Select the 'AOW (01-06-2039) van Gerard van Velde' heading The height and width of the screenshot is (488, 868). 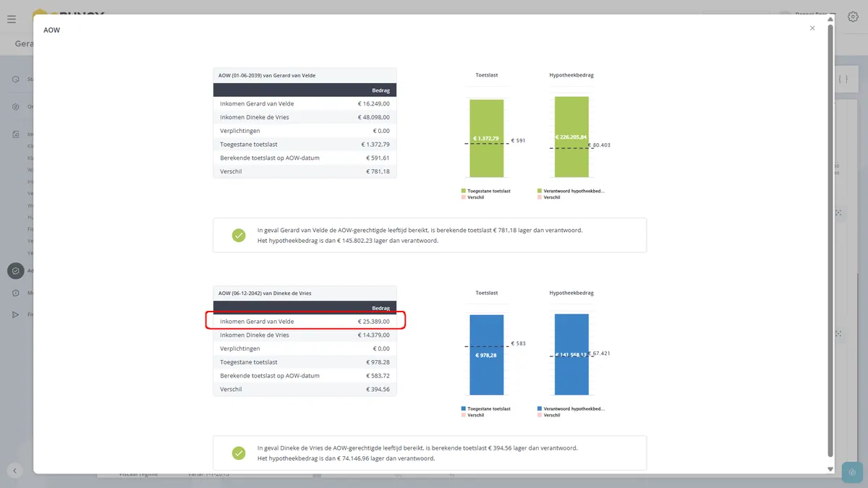pyautogui.click(x=267, y=75)
